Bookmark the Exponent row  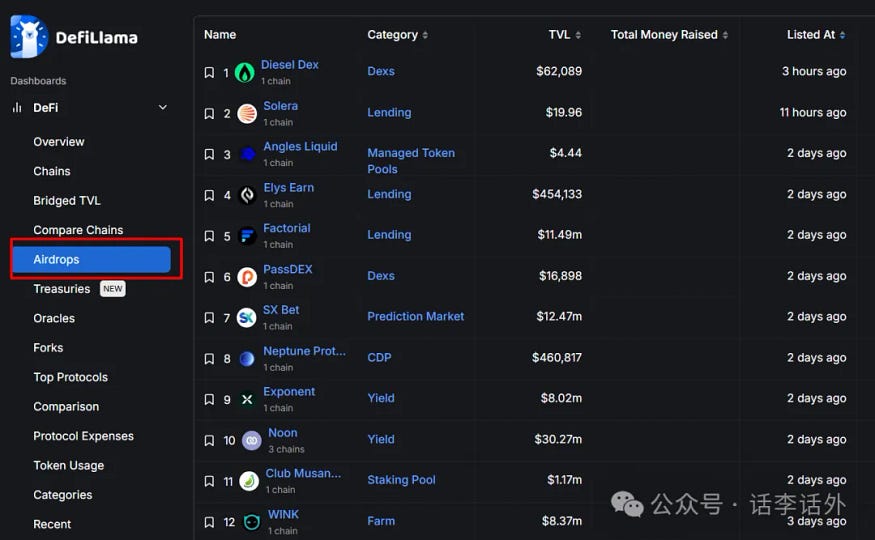point(209,399)
